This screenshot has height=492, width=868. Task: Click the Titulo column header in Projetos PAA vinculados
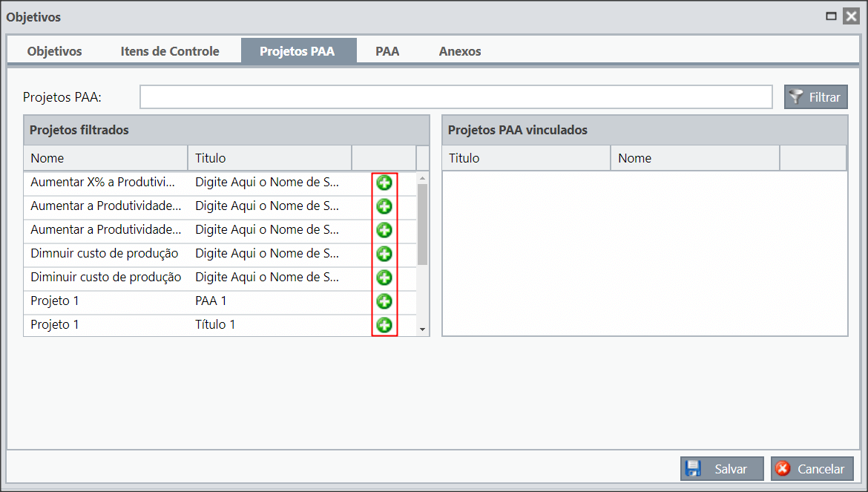pos(527,158)
